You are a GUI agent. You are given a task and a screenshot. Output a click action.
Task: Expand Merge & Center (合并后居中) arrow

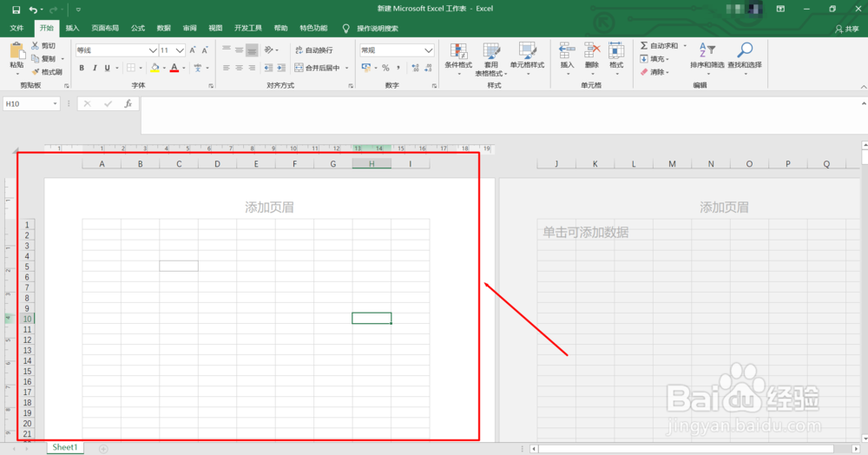pyautogui.click(x=347, y=68)
